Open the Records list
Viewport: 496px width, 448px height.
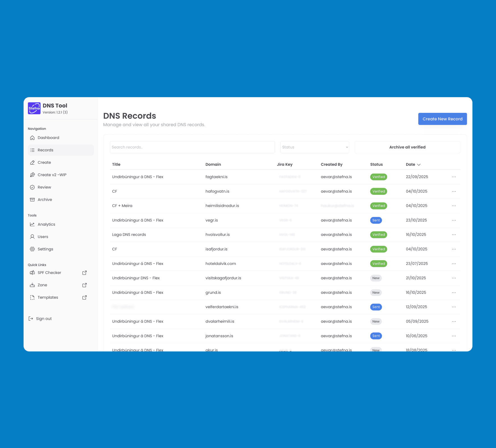(x=61, y=150)
